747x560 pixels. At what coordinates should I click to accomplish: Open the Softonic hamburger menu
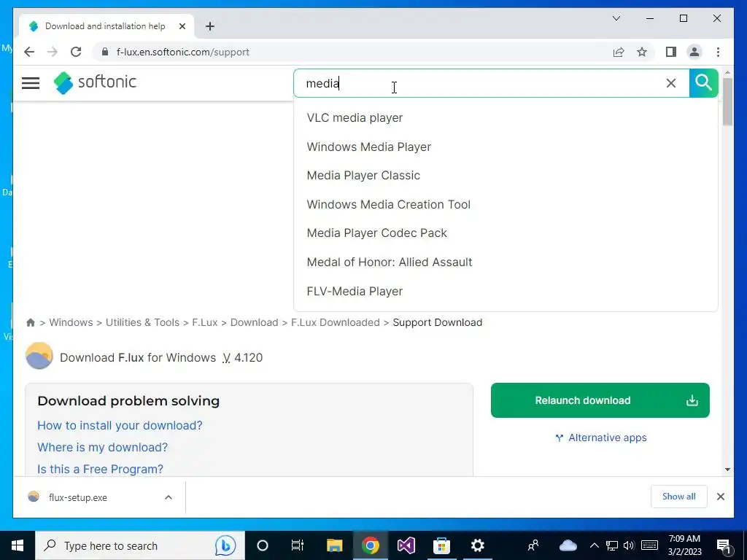31,83
